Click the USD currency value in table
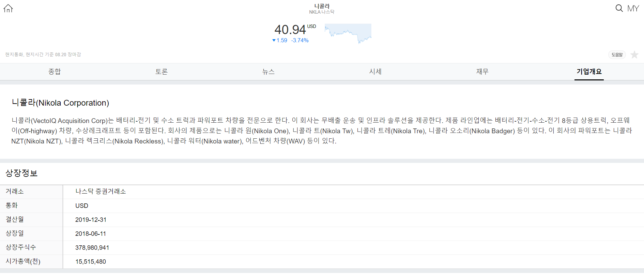 82,206
